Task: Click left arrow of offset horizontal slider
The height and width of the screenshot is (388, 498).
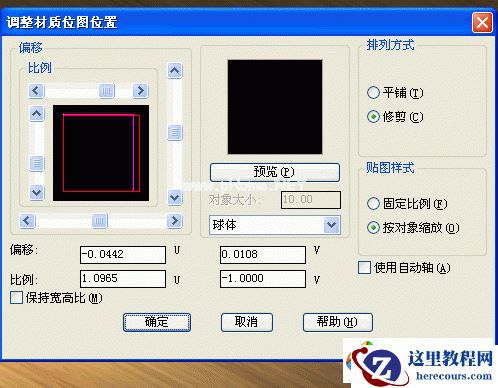Action: point(27,221)
